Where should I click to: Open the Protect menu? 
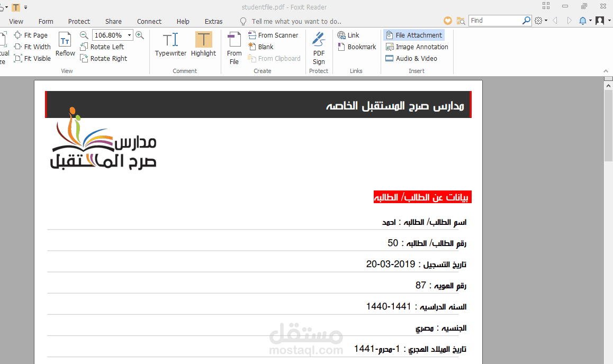point(79,21)
